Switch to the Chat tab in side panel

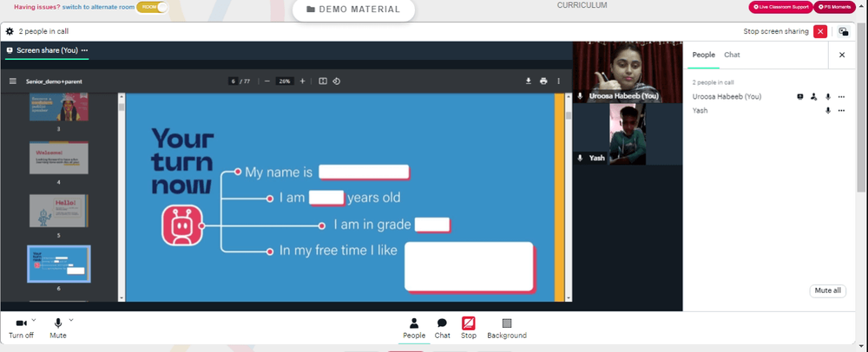point(732,55)
